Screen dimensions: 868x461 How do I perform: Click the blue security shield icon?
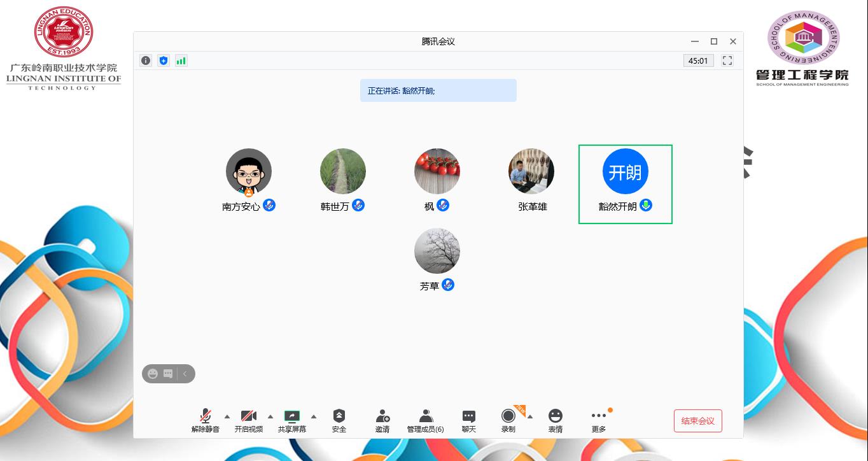click(164, 60)
